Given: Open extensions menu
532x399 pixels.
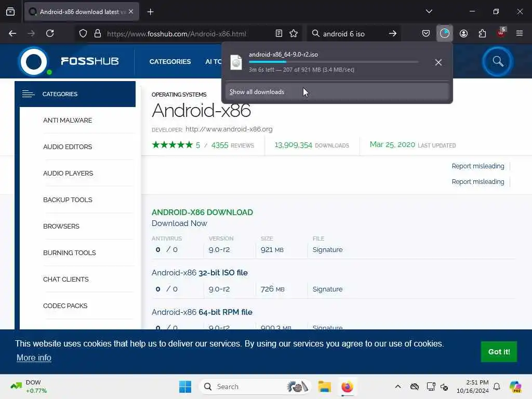Looking at the screenshot, I should [x=482, y=33].
